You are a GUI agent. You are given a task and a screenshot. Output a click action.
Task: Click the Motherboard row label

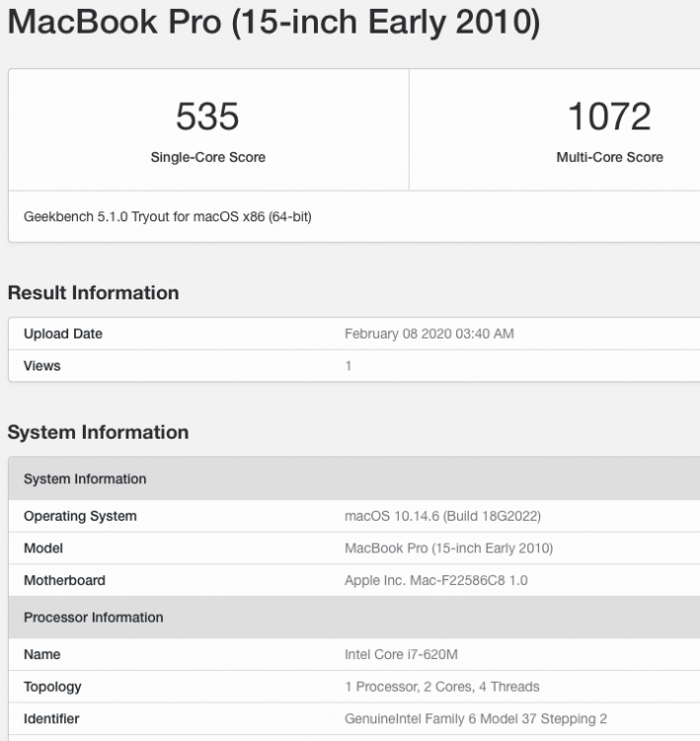pyautogui.click(x=64, y=580)
